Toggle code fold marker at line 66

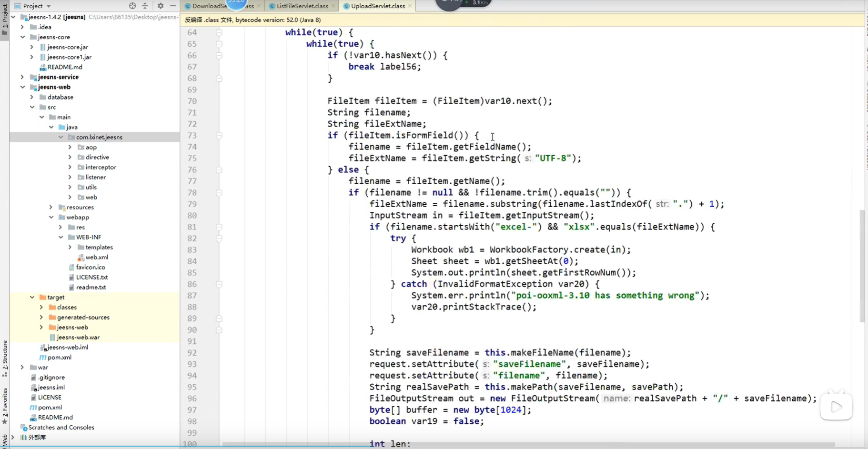[219, 55]
